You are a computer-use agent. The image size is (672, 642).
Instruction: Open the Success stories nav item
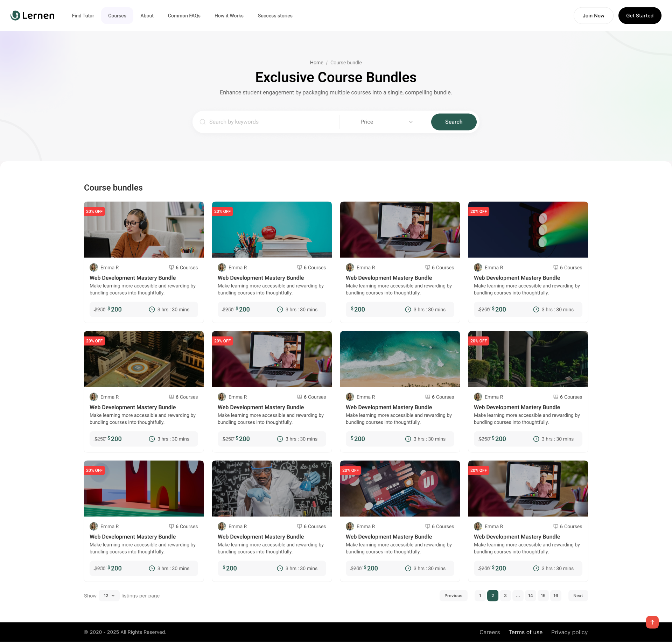coord(275,16)
